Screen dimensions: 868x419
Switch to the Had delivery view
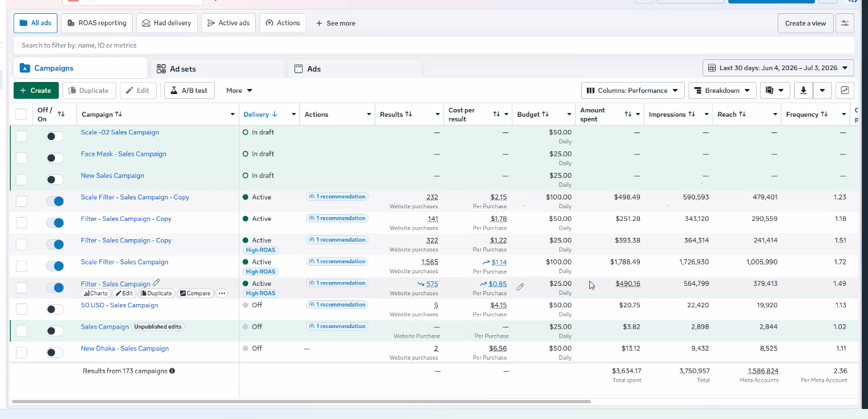tap(167, 23)
